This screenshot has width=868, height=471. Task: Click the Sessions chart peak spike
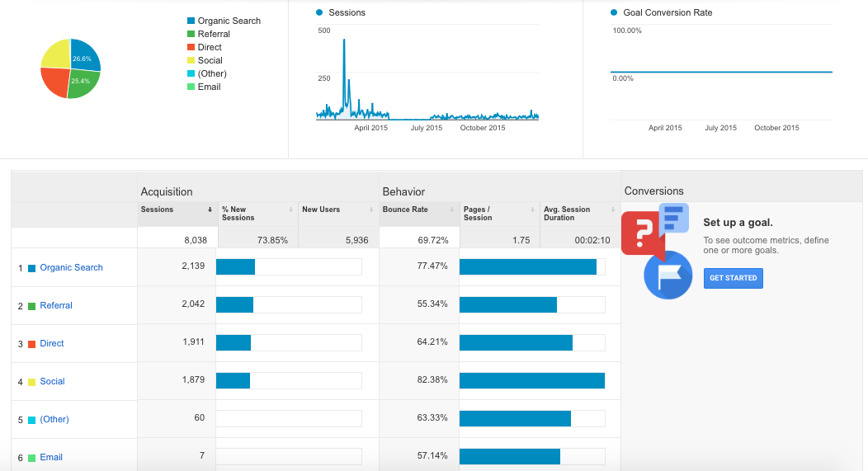point(344,41)
